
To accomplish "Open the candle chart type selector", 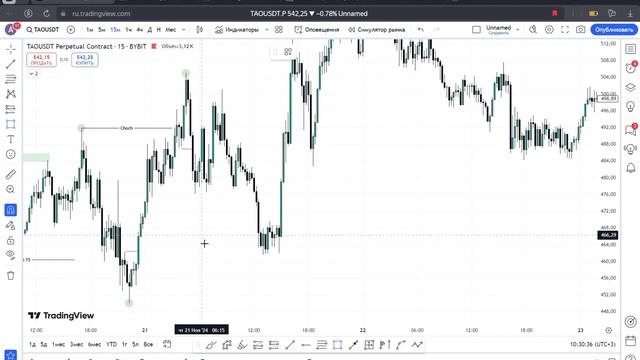I will point(200,29).
